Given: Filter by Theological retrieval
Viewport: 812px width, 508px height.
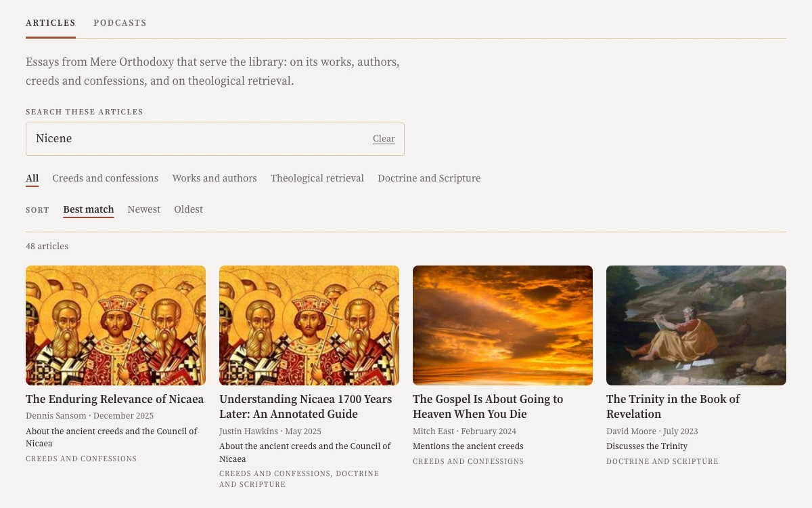Looking at the screenshot, I should point(317,178).
